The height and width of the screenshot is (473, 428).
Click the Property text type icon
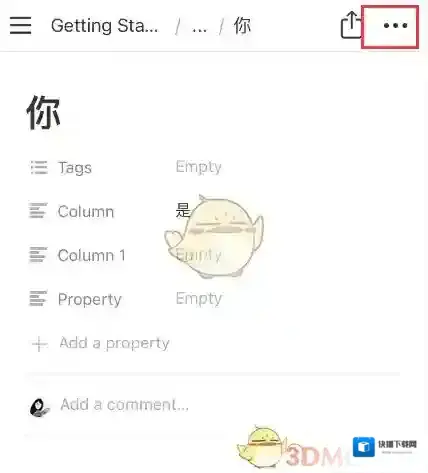[x=38, y=298]
